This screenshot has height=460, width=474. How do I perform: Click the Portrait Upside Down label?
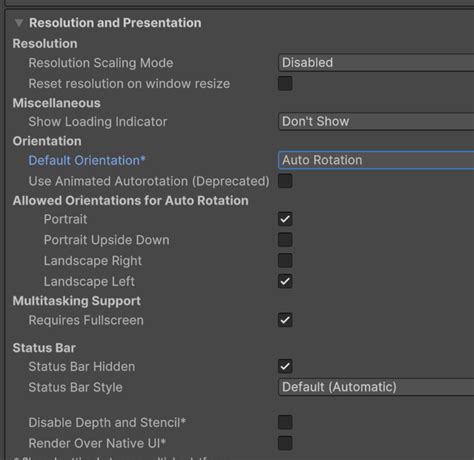[107, 240]
